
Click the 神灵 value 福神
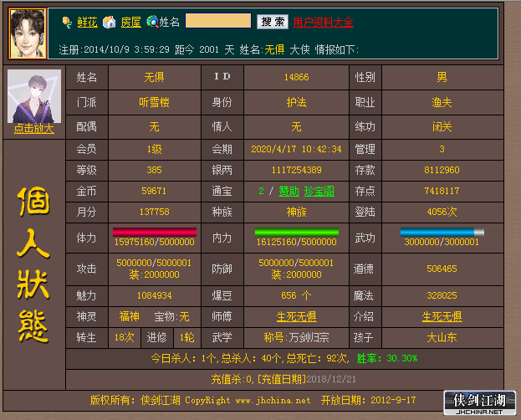(x=130, y=316)
